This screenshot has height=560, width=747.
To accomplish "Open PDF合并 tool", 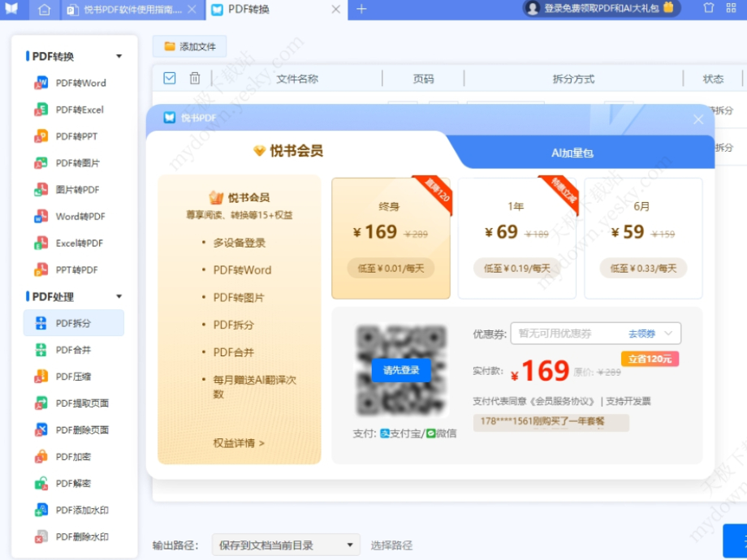I will [64, 350].
